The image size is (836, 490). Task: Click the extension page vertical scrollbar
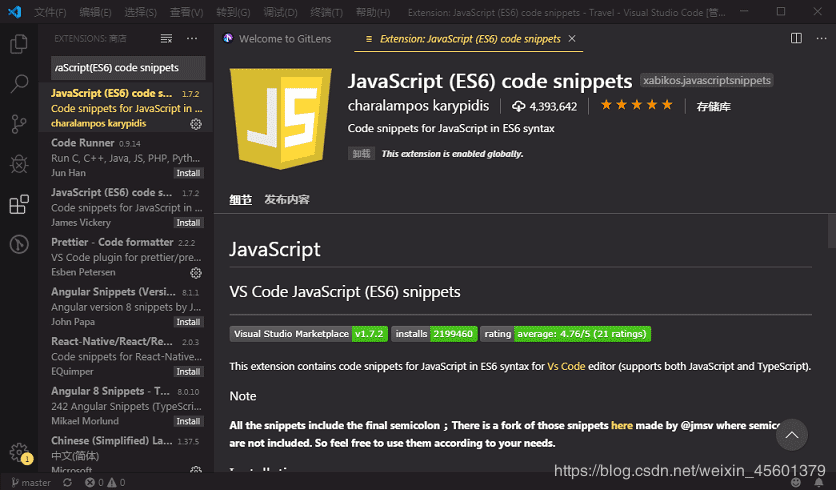pos(831,231)
